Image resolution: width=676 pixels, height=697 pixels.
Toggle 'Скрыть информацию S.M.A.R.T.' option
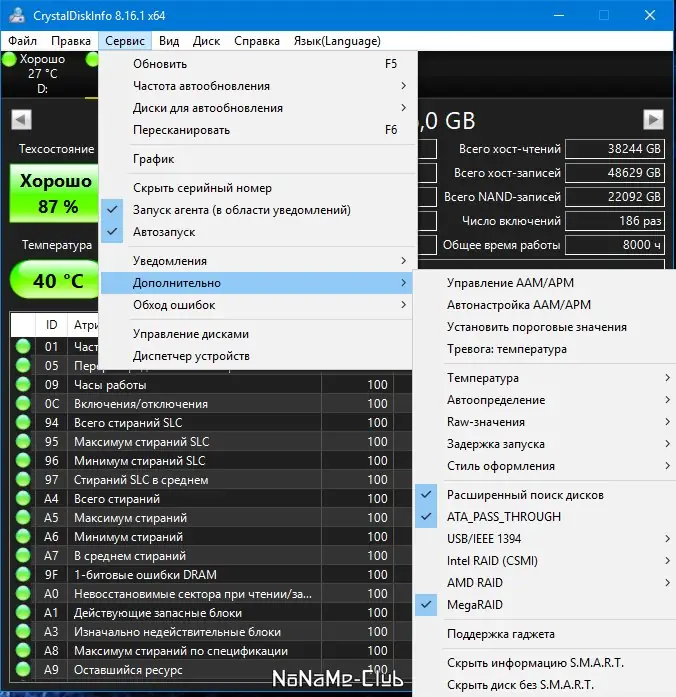point(545,663)
